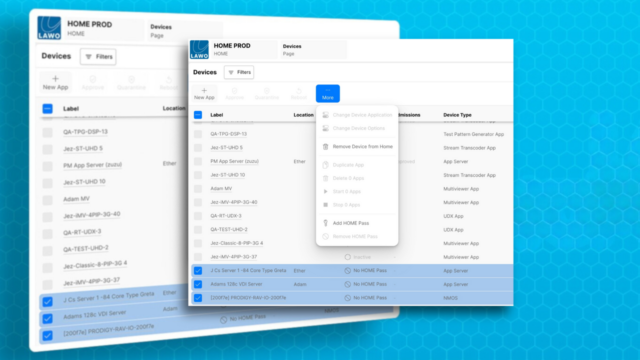
Task: Click the New App plus icon in front window
Action: point(204,90)
